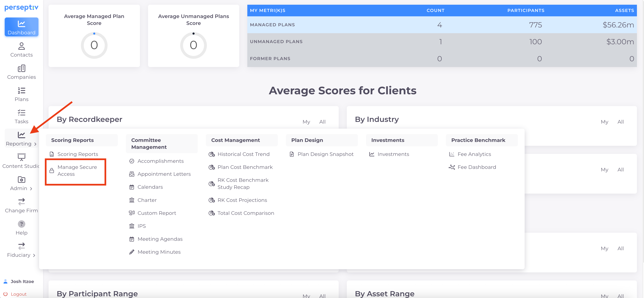Toggle My view for By Recordkeeper
This screenshot has height=298, width=644.
306,122
